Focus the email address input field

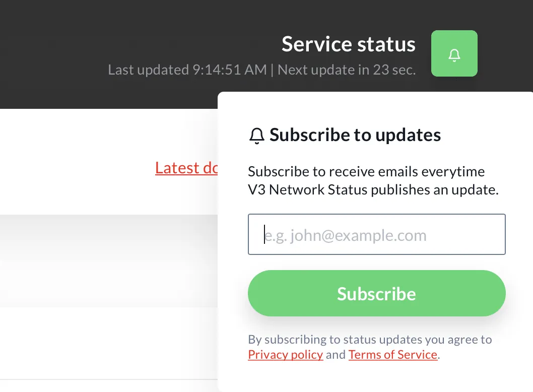point(376,235)
